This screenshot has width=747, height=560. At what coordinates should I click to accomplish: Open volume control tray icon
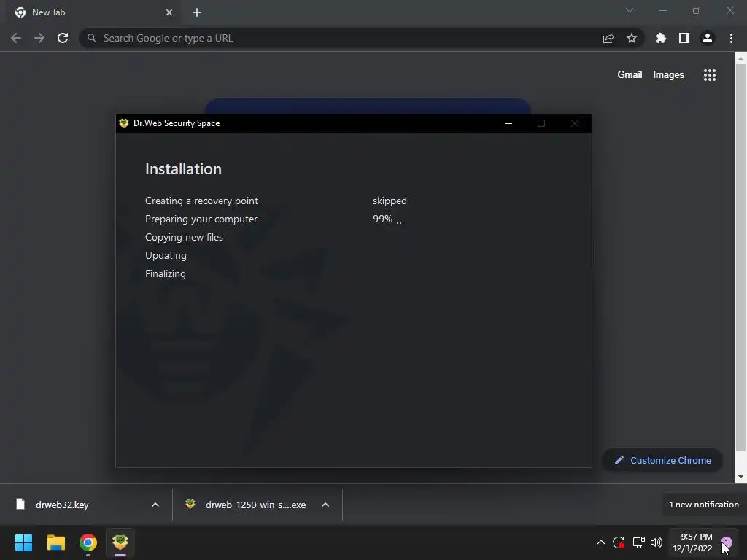[x=657, y=542]
